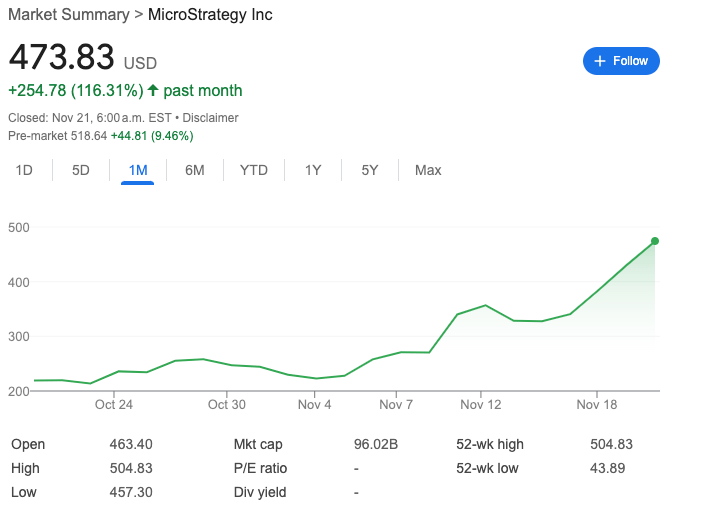The image size is (708, 514).
Task: Click the 500 y-axis label
Action: point(19,227)
